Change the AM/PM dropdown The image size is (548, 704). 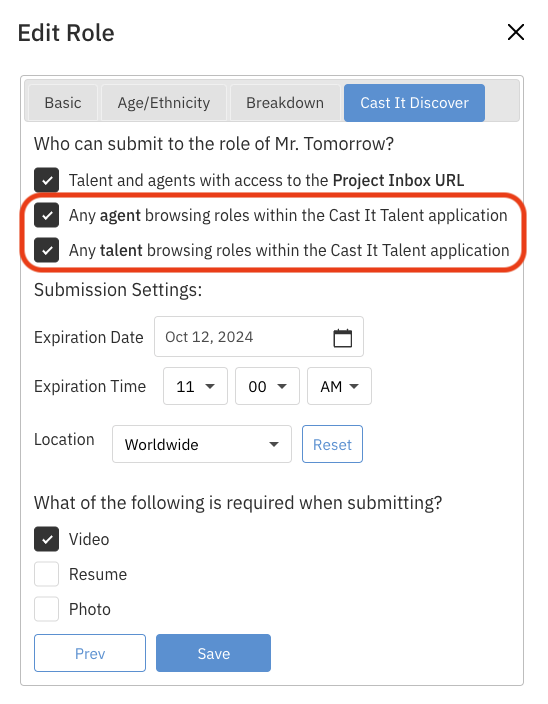(339, 386)
